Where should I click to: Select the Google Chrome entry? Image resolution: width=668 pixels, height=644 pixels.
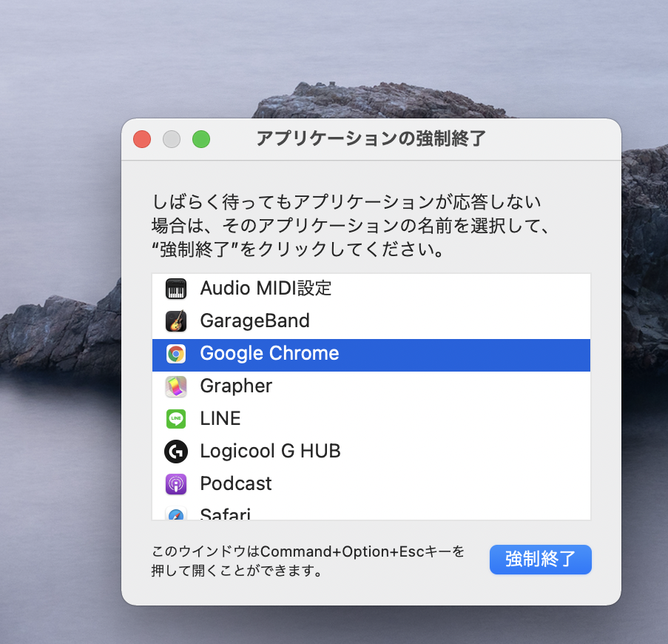pyautogui.click(x=371, y=355)
